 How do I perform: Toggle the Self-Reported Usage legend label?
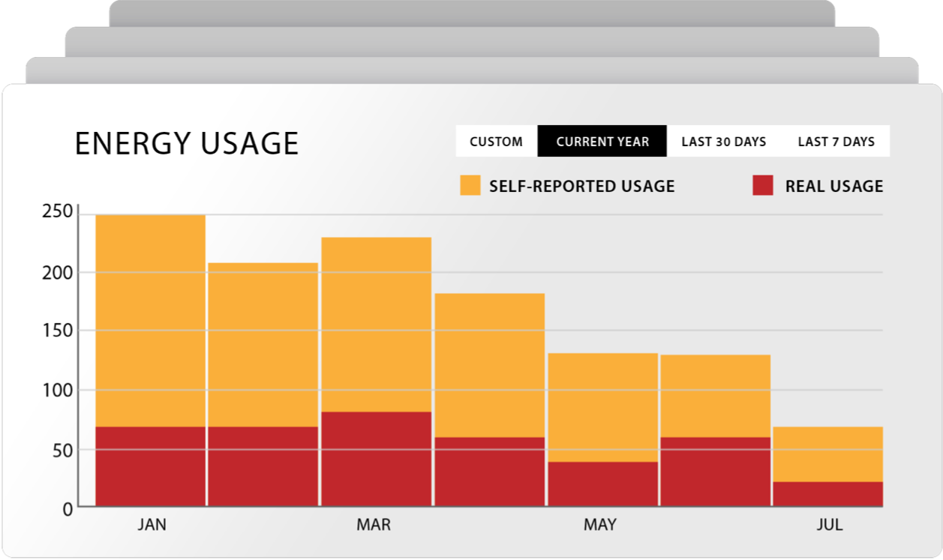[x=581, y=187]
